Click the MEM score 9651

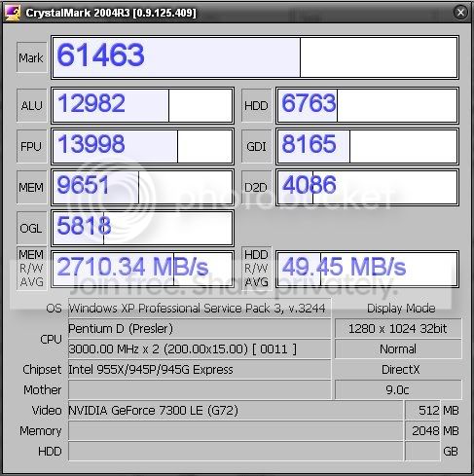(x=142, y=187)
